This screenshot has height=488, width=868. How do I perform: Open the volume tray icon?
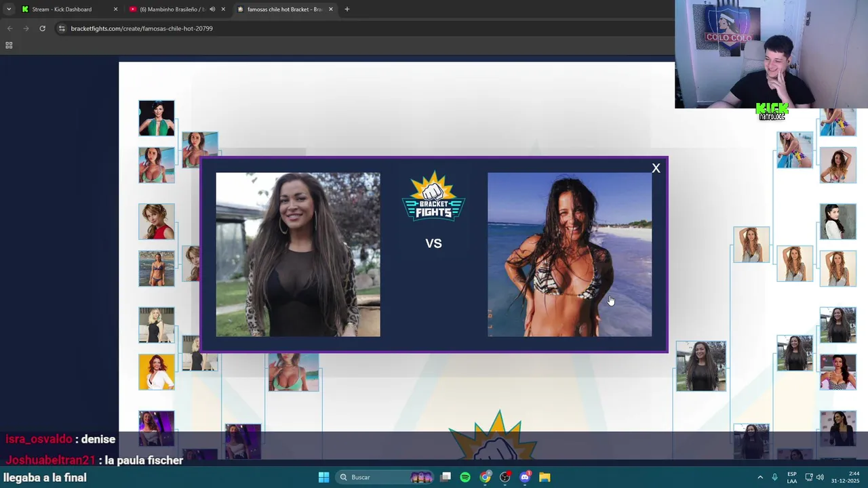pos(820,477)
